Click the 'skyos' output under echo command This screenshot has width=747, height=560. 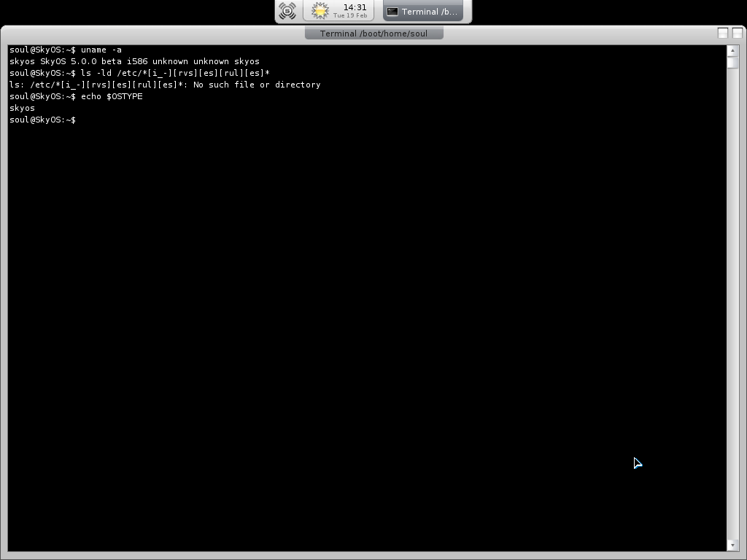click(x=23, y=108)
